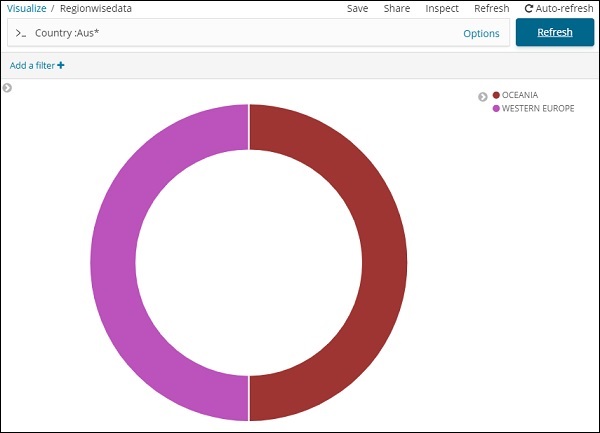
Task: Open query Options dropdown
Action: pos(481,33)
